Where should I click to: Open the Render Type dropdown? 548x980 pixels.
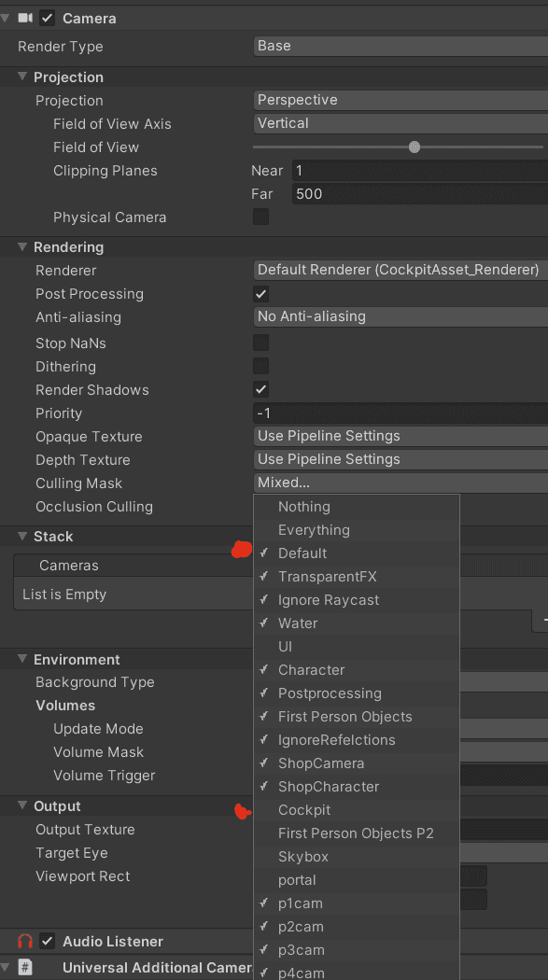click(400, 47)
